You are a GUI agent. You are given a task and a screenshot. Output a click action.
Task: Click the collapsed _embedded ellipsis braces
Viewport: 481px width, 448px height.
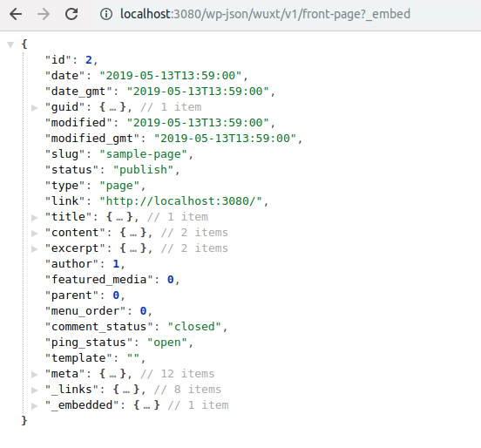[146, 405]
